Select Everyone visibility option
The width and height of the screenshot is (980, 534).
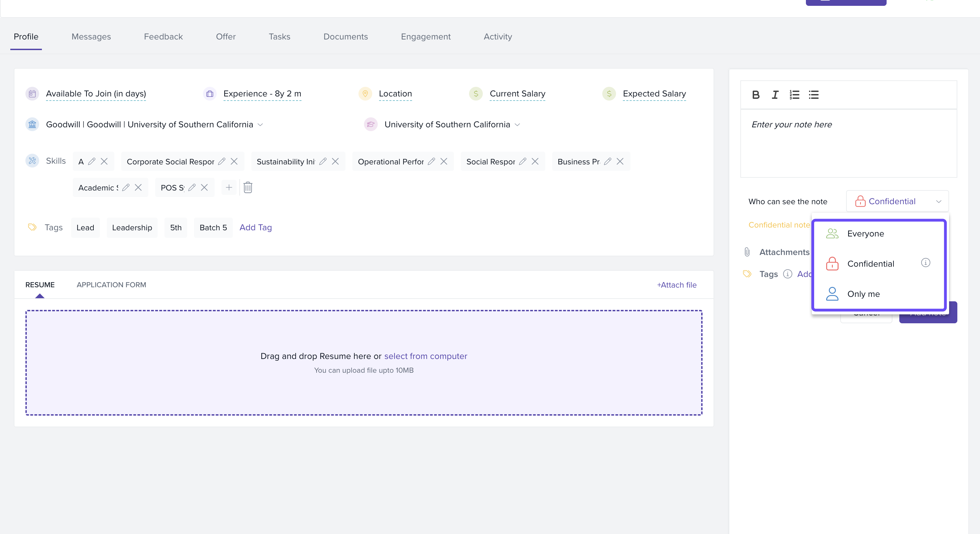[x=866, y=233]
